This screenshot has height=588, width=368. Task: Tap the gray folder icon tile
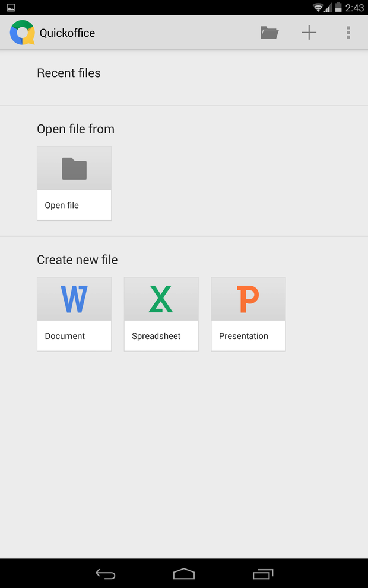click(x=74, y=169)
